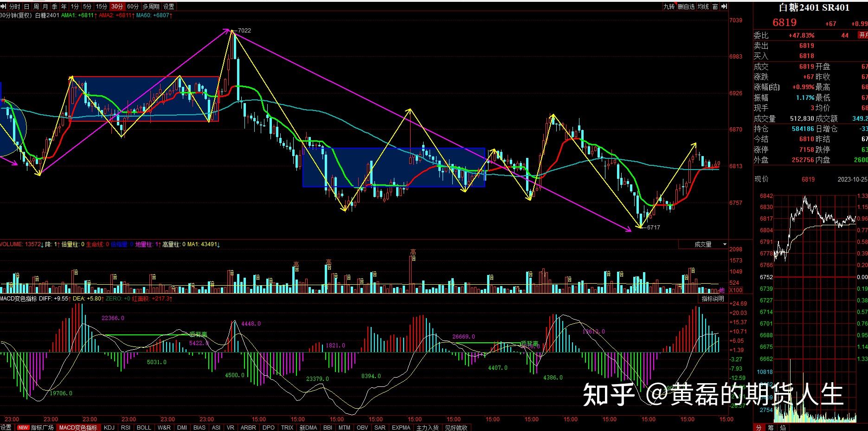This screenshot has height=431, width=868.
Task: Select the active 30分 period tab
Action: pyautogui.click(x=117, y=7)
